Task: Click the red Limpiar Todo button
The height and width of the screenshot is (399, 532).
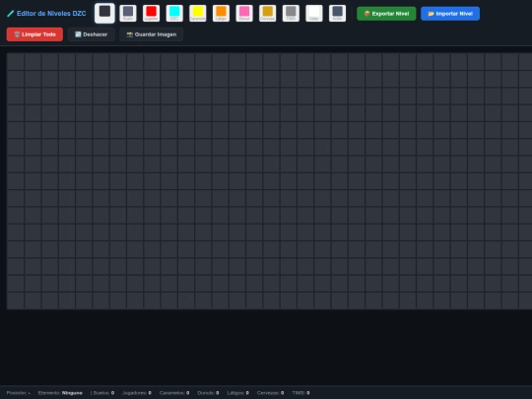Action: [34, 34]
